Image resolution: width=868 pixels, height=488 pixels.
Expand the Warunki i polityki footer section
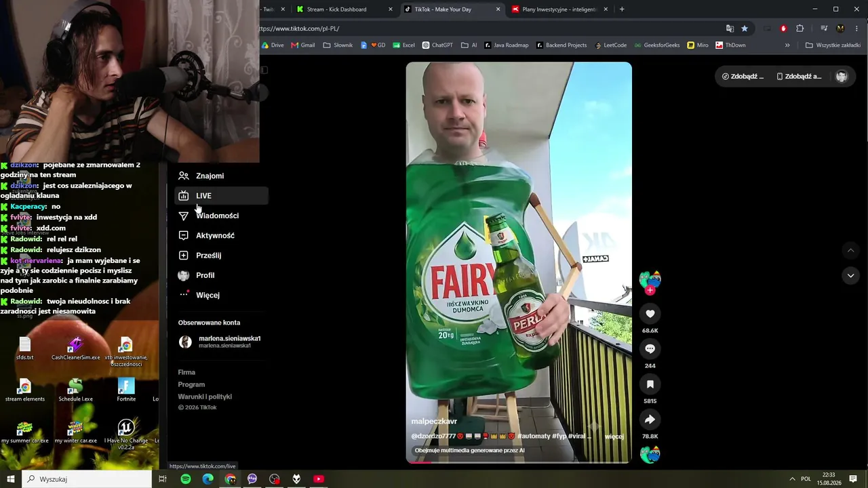coord(205,396)
